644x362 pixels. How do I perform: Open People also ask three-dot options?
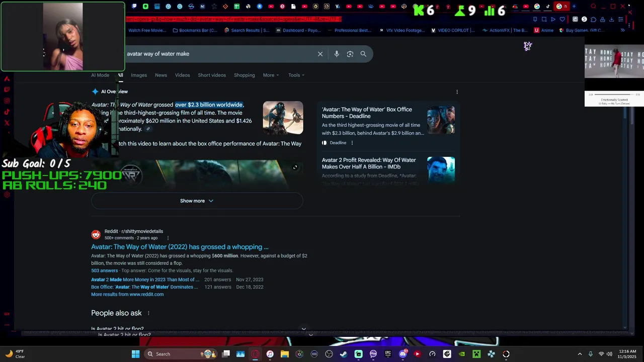tap(148, 313)
